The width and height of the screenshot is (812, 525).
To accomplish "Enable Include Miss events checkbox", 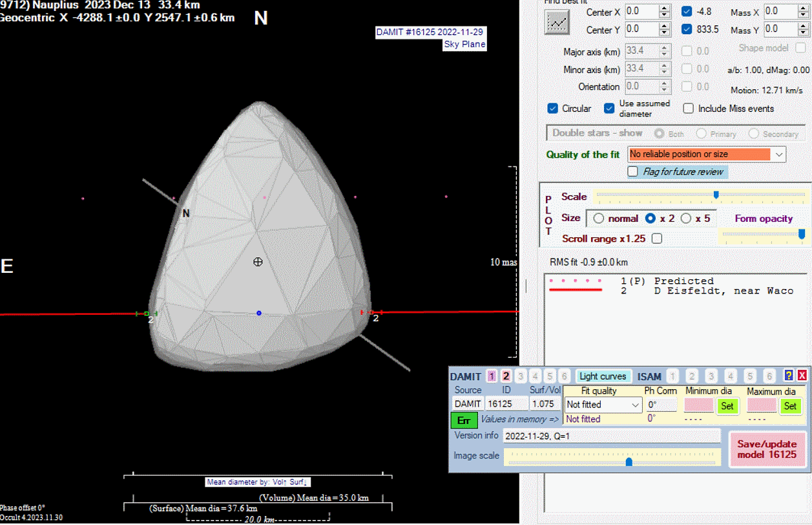I will click(689, 109).
